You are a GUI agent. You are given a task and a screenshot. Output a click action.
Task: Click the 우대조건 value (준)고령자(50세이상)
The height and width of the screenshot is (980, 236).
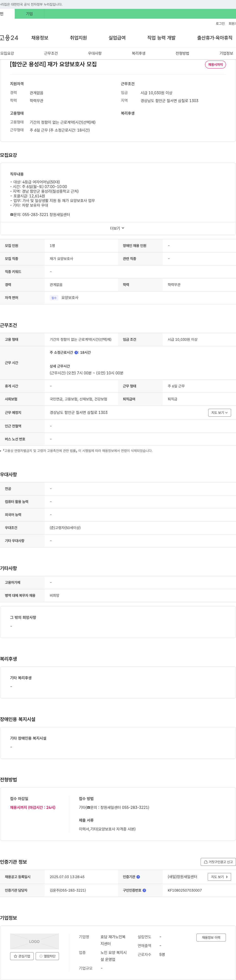[x=65, y=528]
